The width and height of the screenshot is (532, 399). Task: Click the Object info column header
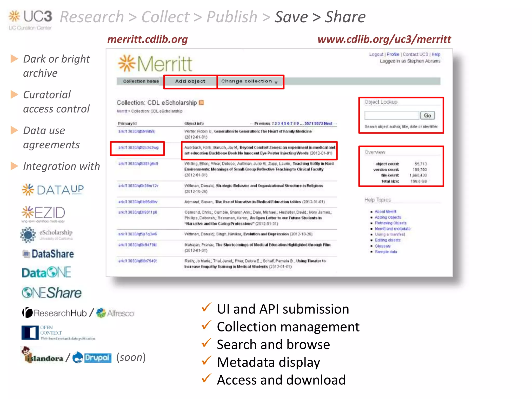pyautogui.click(x=194, y=123)
